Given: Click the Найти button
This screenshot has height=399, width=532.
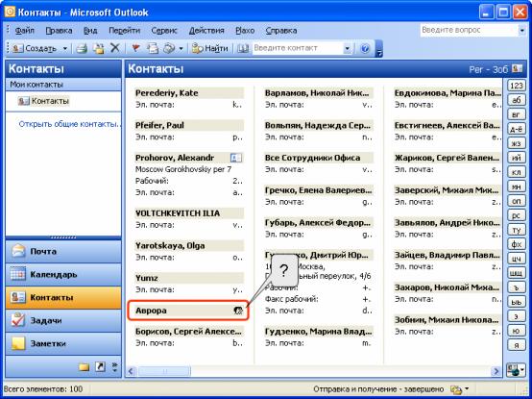Looking at the screenshot, I should pos(210,49).
